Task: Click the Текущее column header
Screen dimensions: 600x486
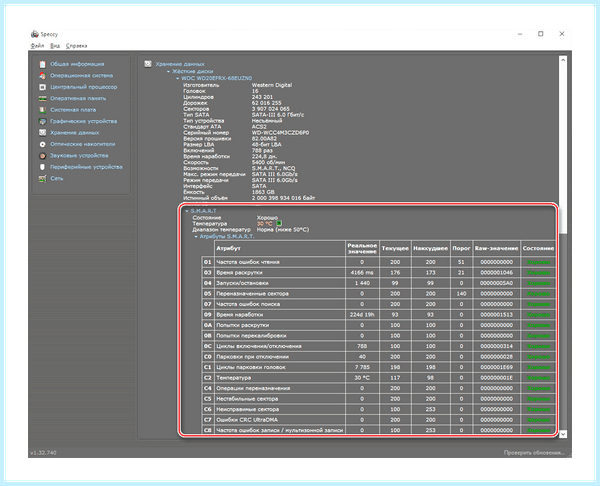Action: point(395,248)
